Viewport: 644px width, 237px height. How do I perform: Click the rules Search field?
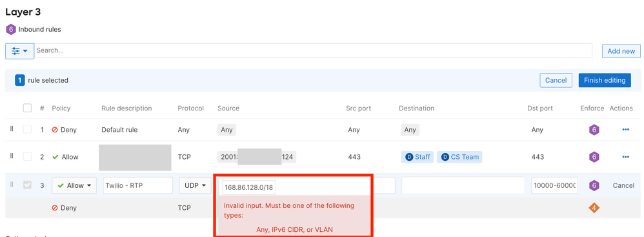(313, 50)
